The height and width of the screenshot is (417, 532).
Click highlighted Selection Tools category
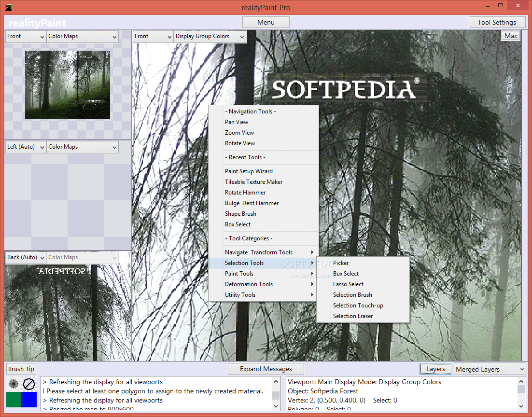(263, 263)
